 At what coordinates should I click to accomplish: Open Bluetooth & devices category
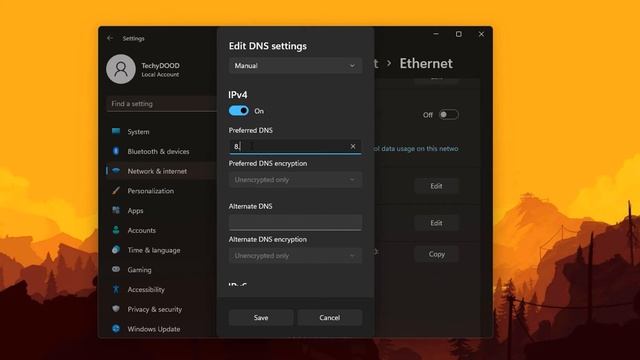(158, 151)
